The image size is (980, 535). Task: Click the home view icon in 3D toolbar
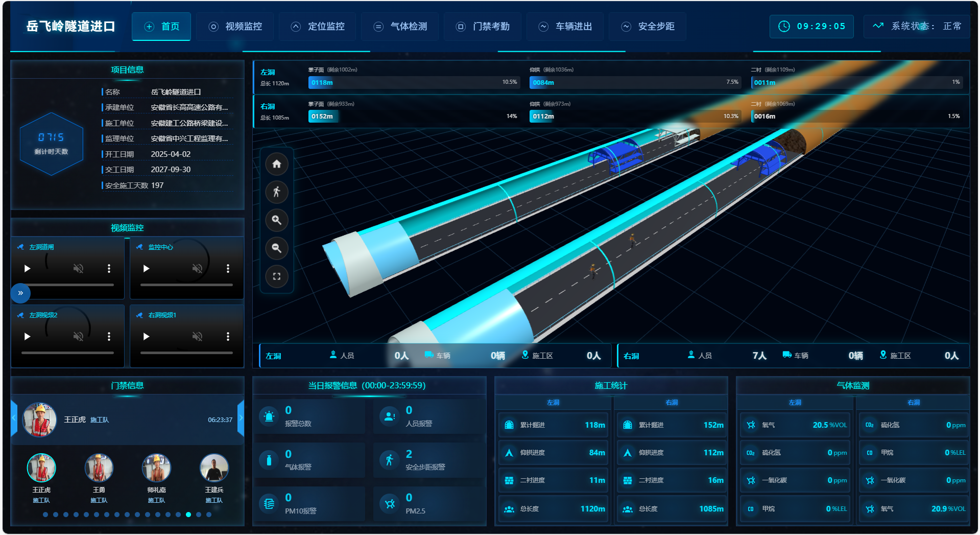pyautogui.click(x=276, y=164)
